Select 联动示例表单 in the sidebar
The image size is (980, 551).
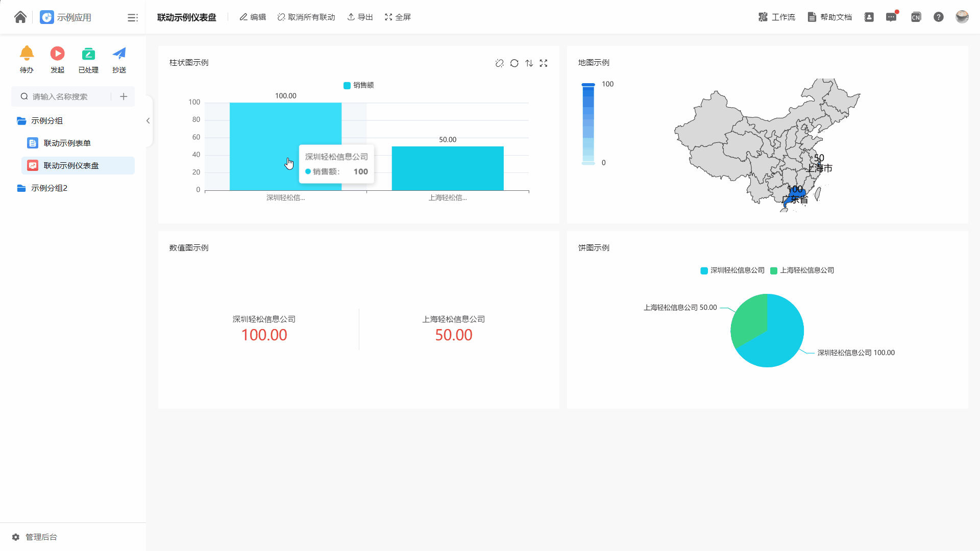point(67,143)
